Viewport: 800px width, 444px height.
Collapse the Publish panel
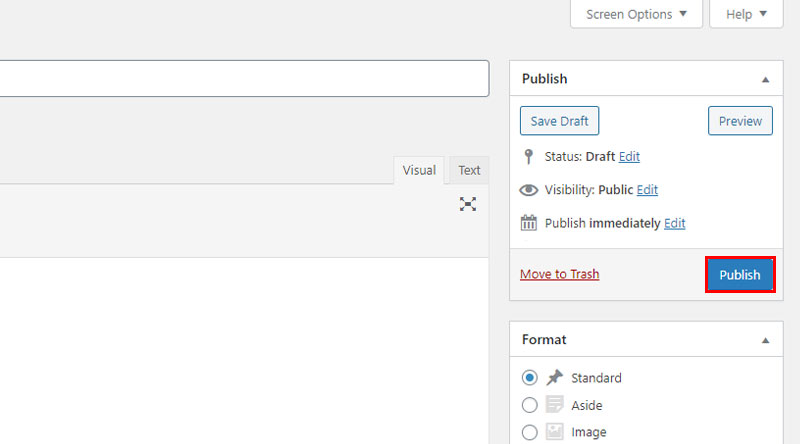pyautogui.click(x=765, y=79)
